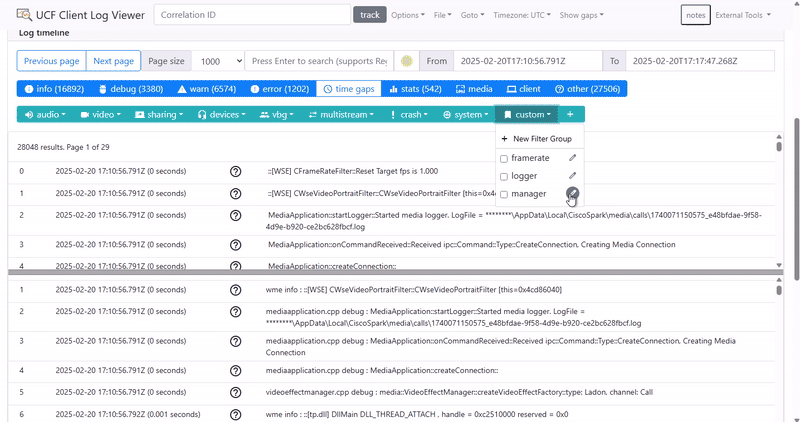
Task: Toggle the debug (3380) filter
Action: coord(131,89)
